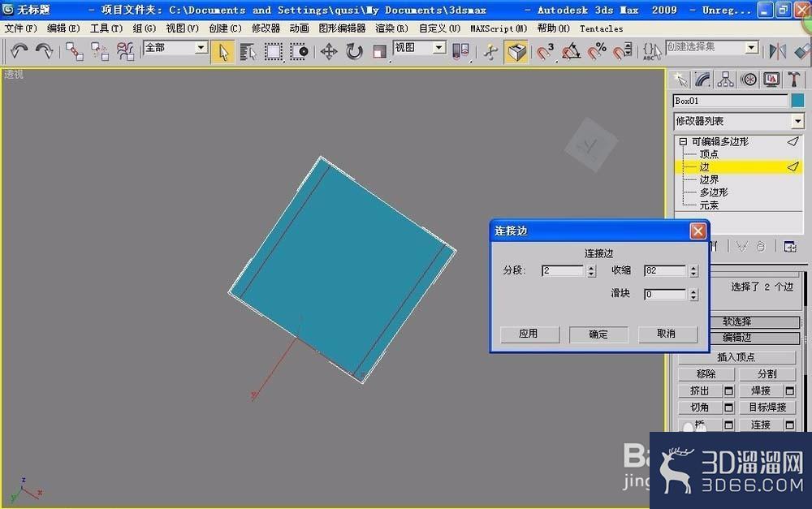Screen dimensions: 812x509
Task: Select the 边界 sub-object level
Action: coord(709,179)
